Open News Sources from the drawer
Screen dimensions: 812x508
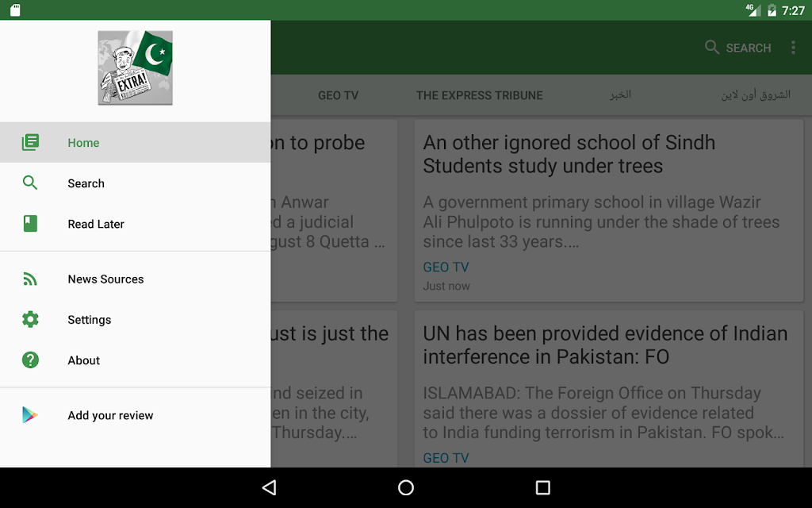click(135, 279)
